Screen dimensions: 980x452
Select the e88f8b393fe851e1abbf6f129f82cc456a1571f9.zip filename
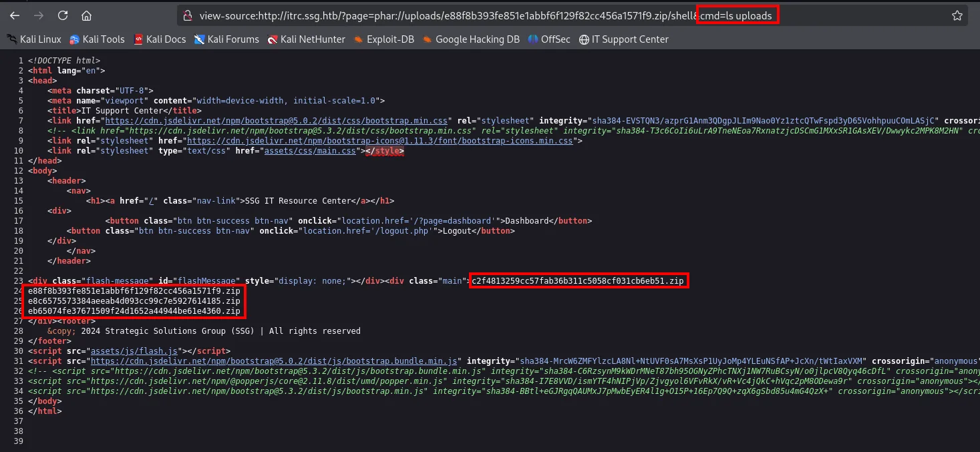(x=134, y=291)
